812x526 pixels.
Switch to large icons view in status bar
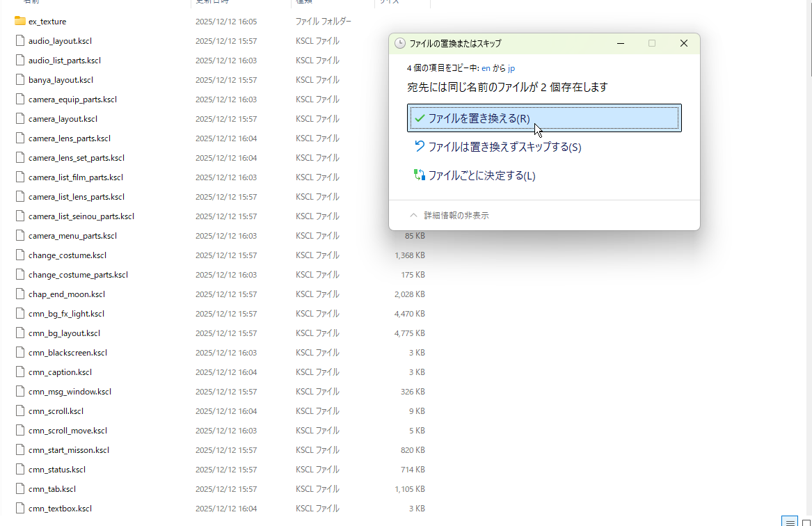[x=806, y=521]
